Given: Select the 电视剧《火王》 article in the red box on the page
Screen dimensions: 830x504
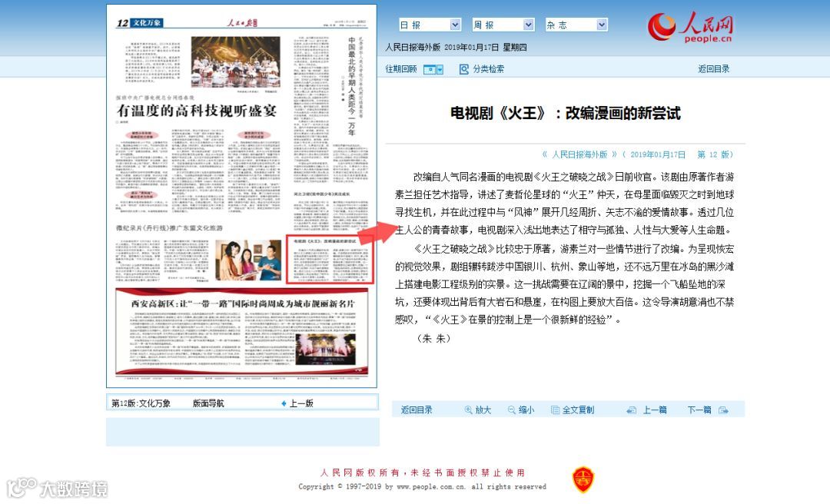Looking at the screenshot, I should (x=330, y=260).
